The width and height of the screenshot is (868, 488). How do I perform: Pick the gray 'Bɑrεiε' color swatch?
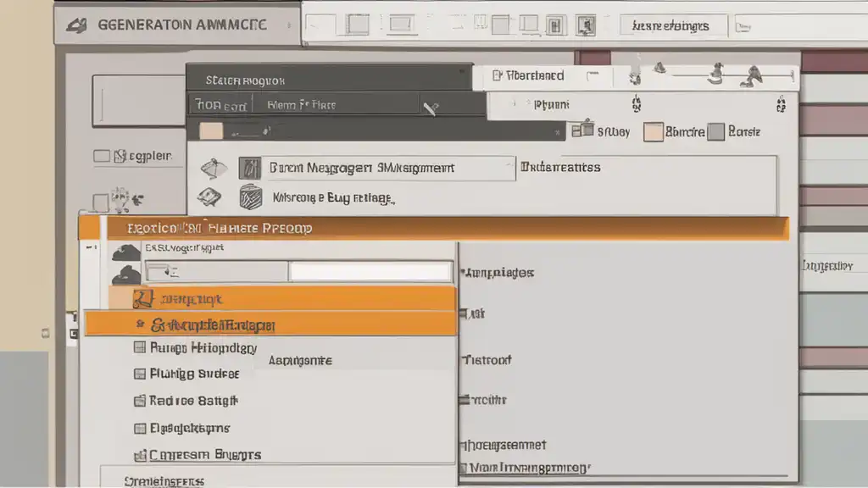pyautogui.click(x=715, y=131)
